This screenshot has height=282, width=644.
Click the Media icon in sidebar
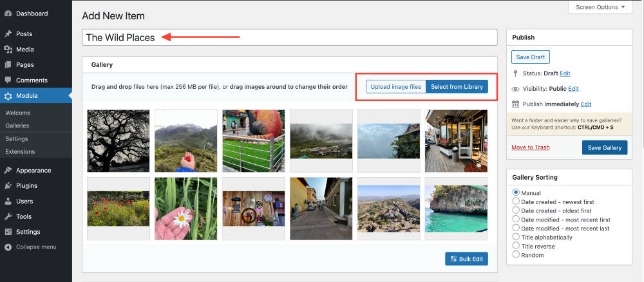coord(8,50)
